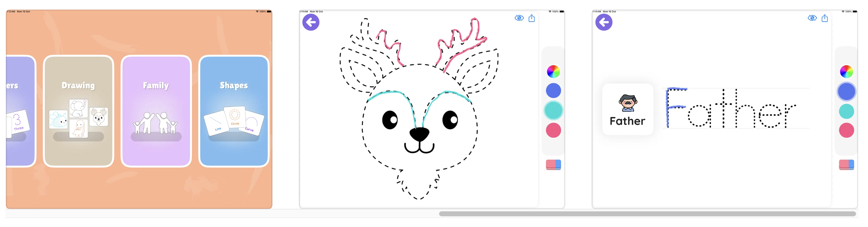
Task: Select eraser tool on Father tracing screen
Action: 846,164
